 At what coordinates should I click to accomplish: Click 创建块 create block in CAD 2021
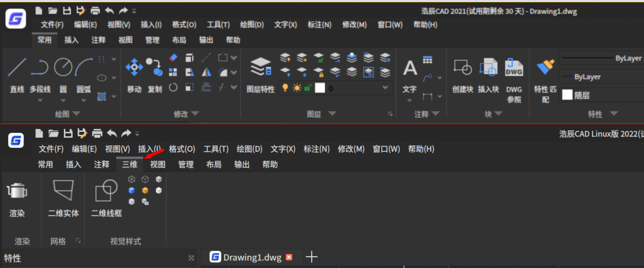click(462, 76)
